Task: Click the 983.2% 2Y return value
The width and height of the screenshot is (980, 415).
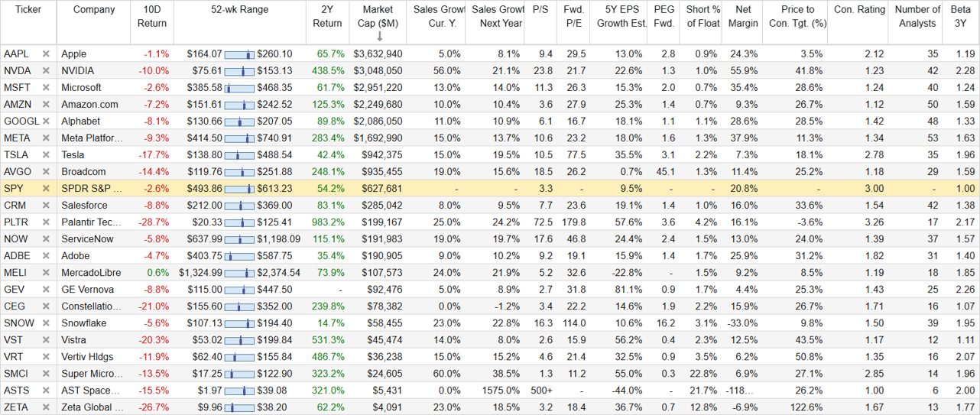Action: coord(329,222)
